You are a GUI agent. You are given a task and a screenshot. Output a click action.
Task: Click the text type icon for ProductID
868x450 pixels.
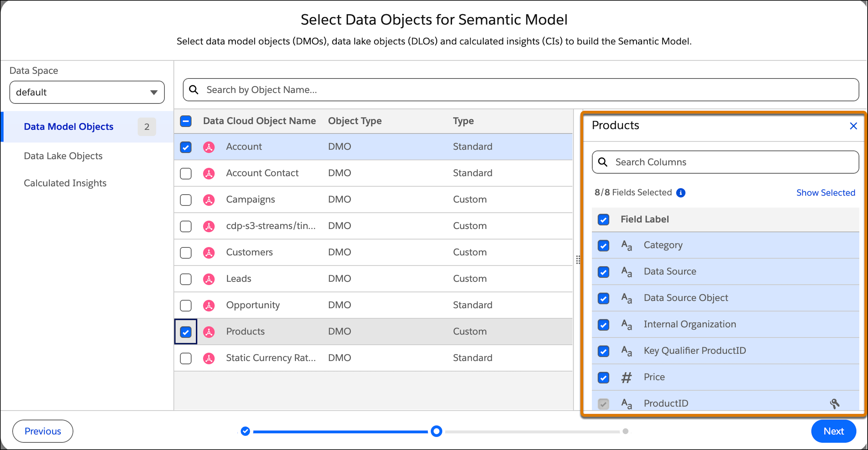coord(626,403)
